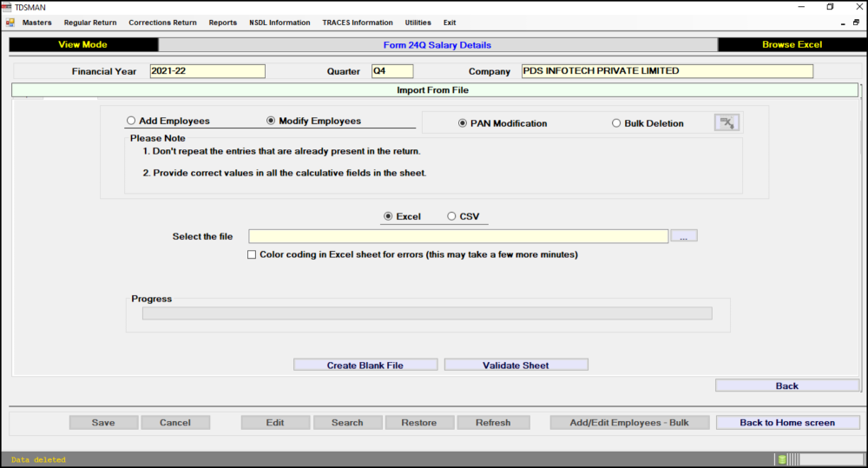This screenshot has width=868, height=468.
Task: Open the Masters menu
Action: pos(37,23)
